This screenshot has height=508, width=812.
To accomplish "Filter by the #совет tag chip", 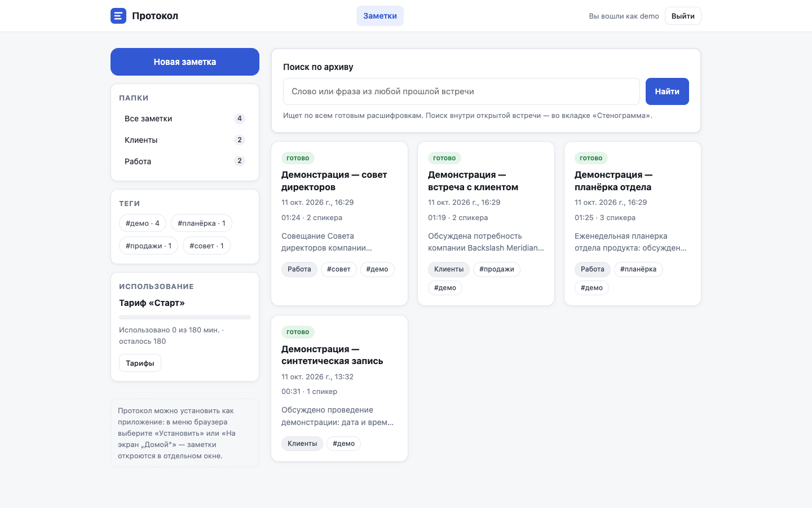I will pyautogui.click(x=206, y=246).
